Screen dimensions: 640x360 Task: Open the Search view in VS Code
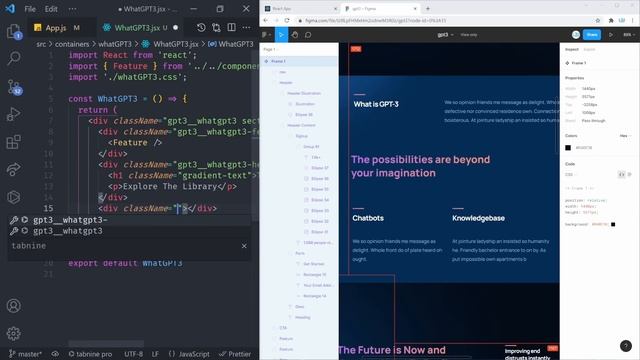coord(13,58)
